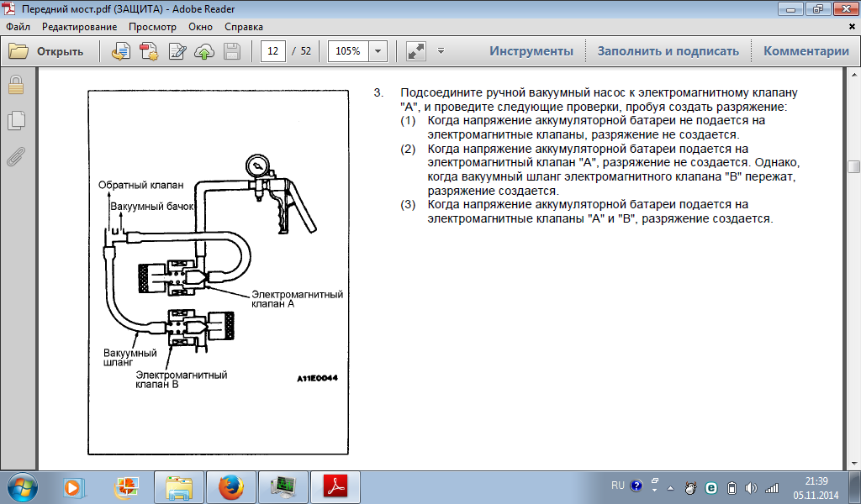Click the upload to cloud icon
This screenshot has height=504, width=861.
[x=204, y=51]
